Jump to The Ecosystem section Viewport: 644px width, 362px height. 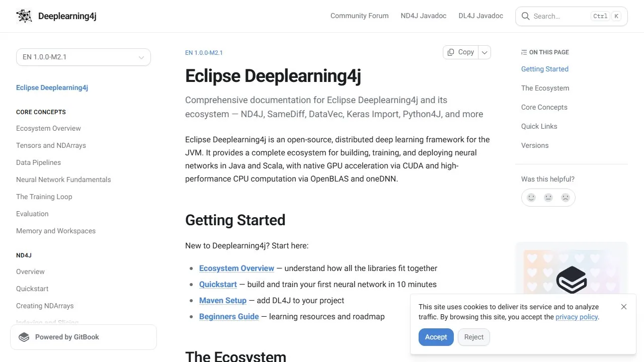[545, 88]
